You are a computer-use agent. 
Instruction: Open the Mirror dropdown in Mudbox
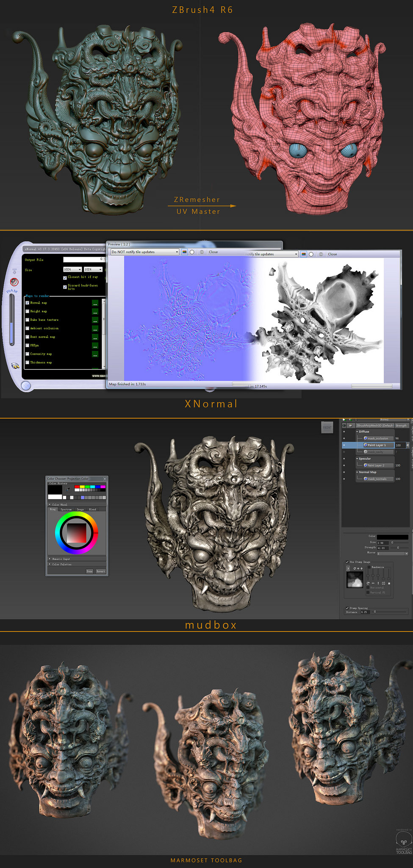(393, 554)
